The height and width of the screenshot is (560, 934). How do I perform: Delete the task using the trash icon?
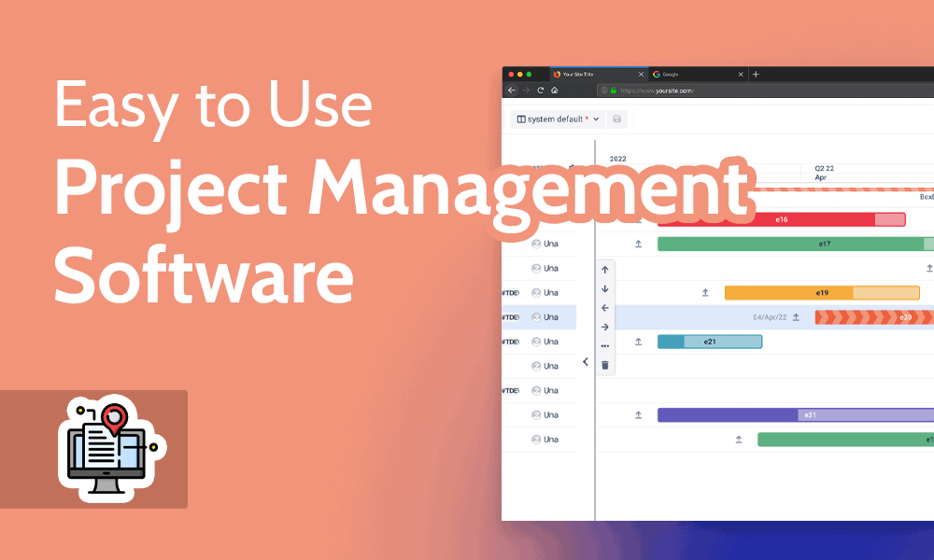[604, 364]
